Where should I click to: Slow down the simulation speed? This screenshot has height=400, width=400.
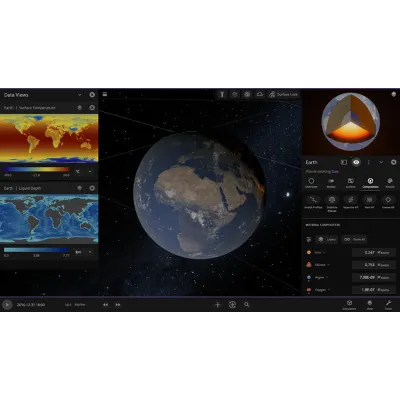coord(105,305)
